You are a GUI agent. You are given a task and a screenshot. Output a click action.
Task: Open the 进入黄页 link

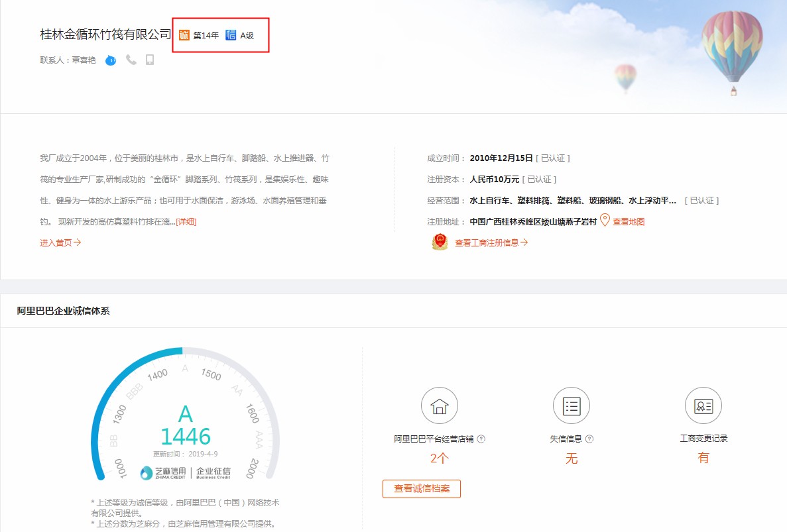point(61,242)
